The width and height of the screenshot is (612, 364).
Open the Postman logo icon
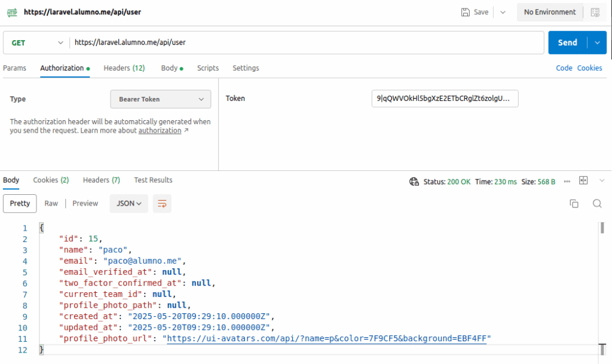click(x=12, y=12)
